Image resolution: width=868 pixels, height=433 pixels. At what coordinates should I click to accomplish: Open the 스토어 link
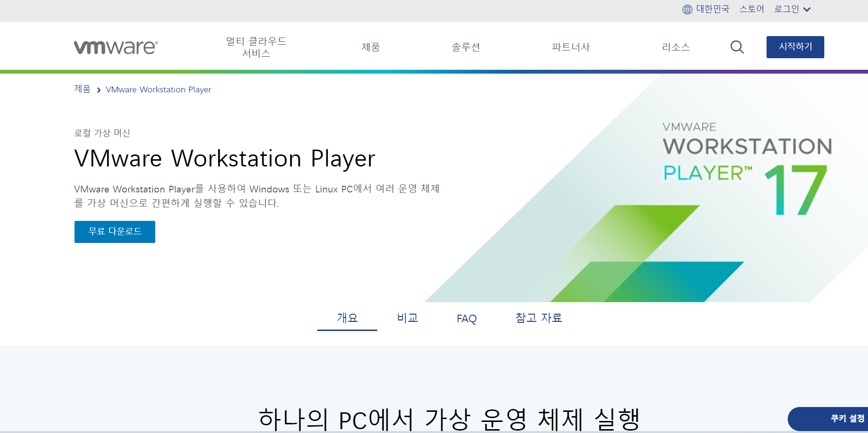click(x=752, y=9)
